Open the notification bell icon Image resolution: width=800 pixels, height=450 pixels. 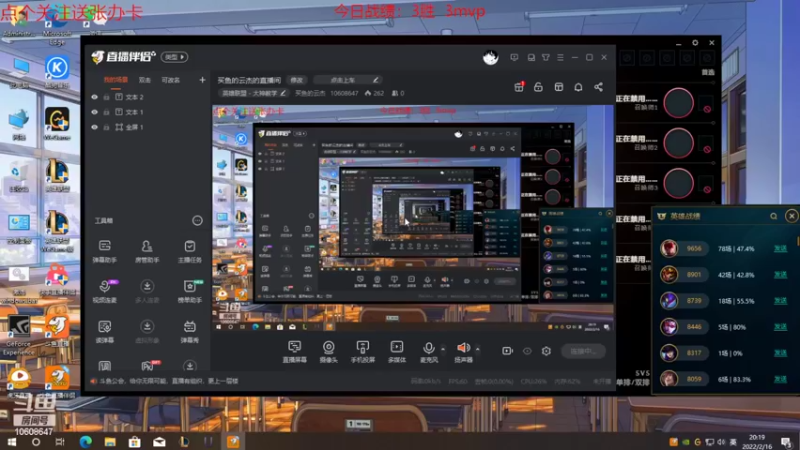click(578, 87)
